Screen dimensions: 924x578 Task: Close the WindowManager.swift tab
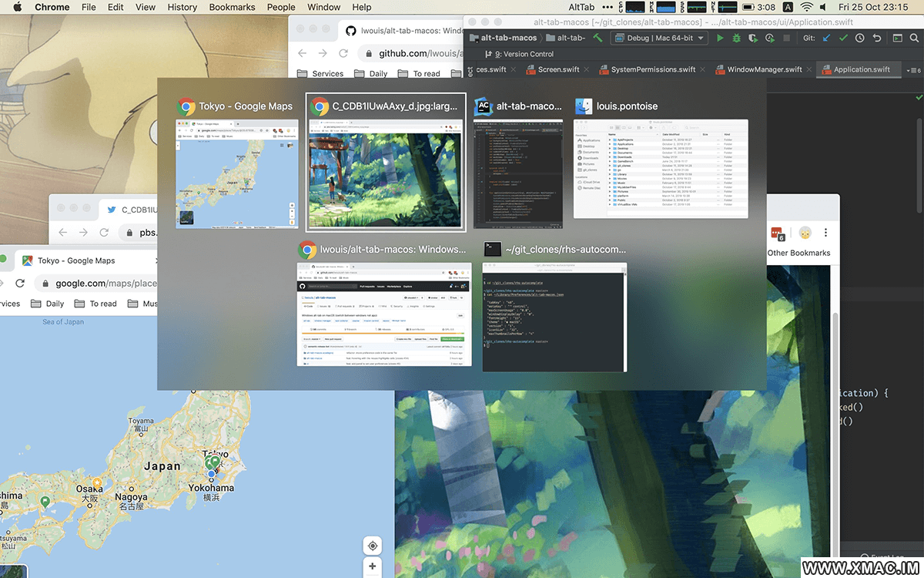(x=809, y=69)
